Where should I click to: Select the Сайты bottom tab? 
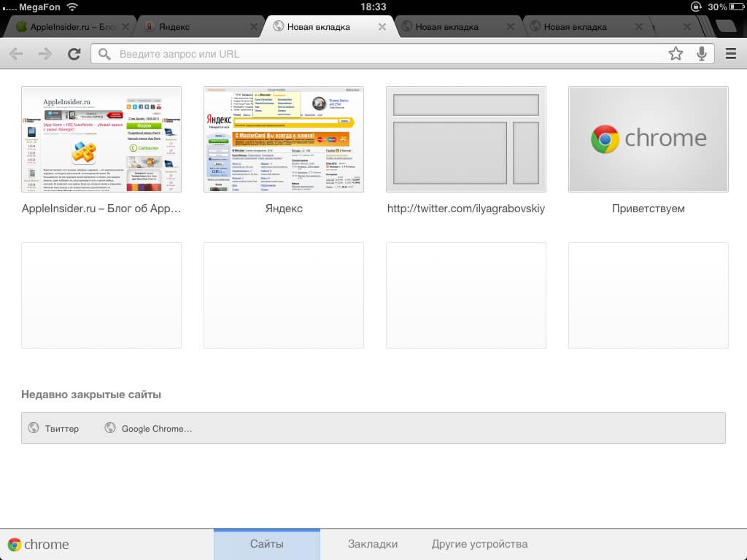click(267, 544)
